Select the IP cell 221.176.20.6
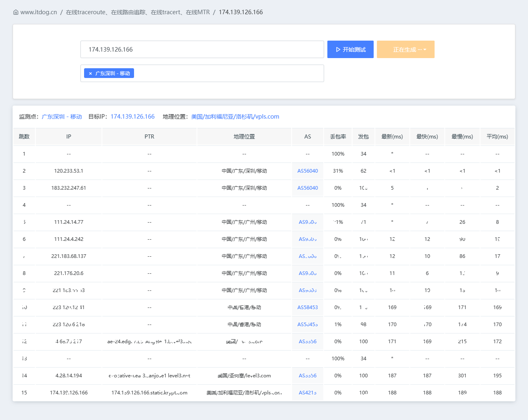The width and height of the screenshot is (528, 420). (x=69, y=273)
